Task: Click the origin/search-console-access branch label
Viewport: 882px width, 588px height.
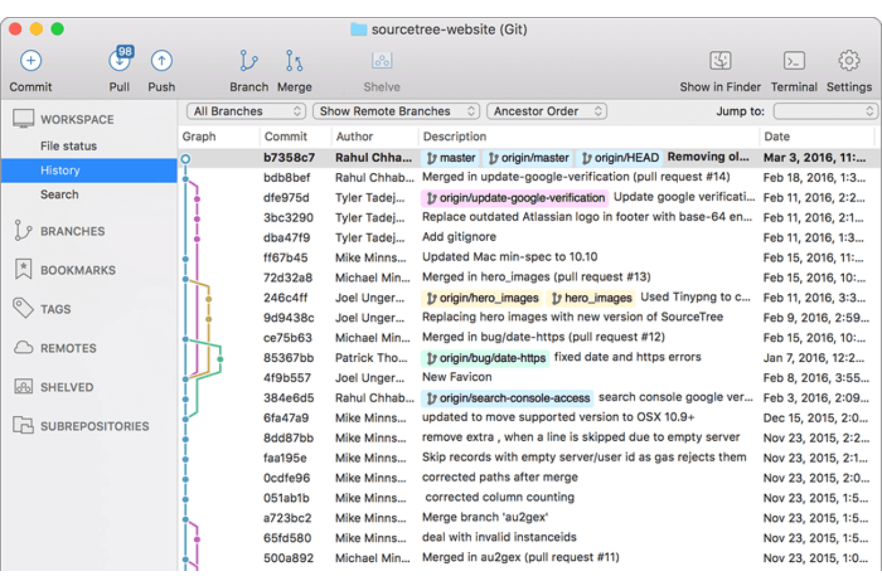Action: tap(507, 398)
